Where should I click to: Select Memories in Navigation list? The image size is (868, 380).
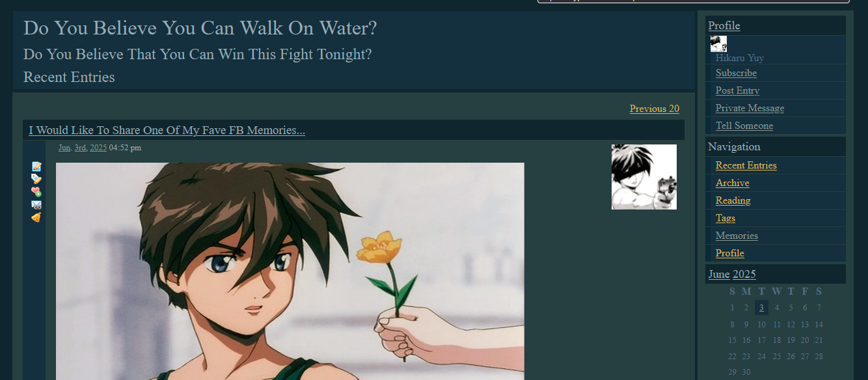737,236
